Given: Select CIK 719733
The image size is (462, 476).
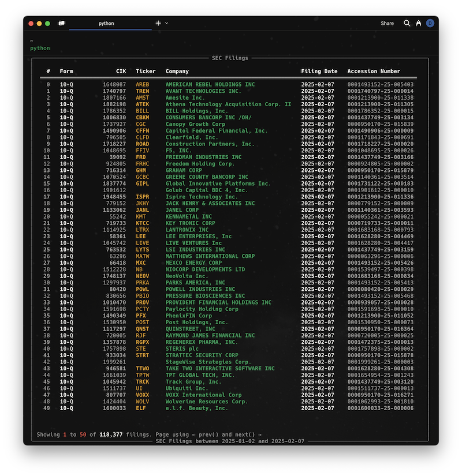Looking at the screenshot, I should tap(116, 223).
